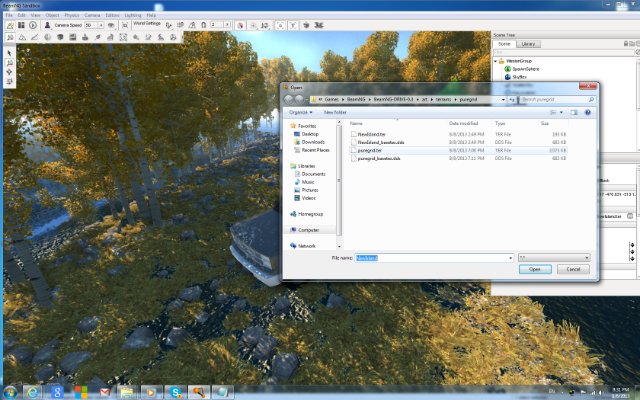Click the back button in Open dialog
The width and height of the screenshot is (640, 400).
[x=289, y=99]
